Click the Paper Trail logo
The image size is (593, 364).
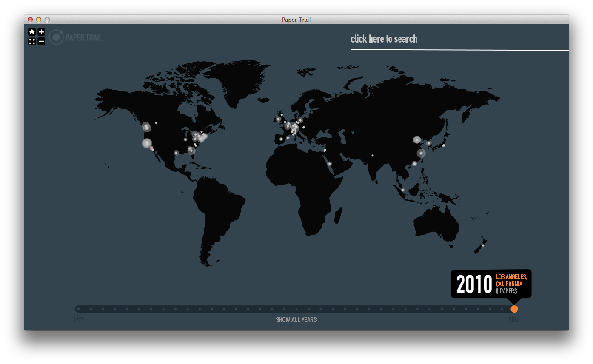76,37
